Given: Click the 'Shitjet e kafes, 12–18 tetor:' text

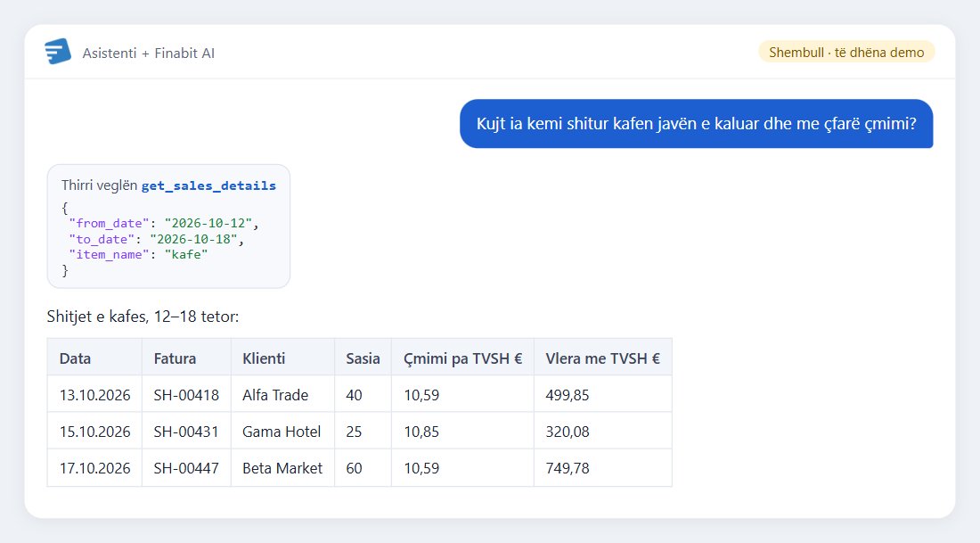Looking at the screenshot, I should [x=143, y=317].
